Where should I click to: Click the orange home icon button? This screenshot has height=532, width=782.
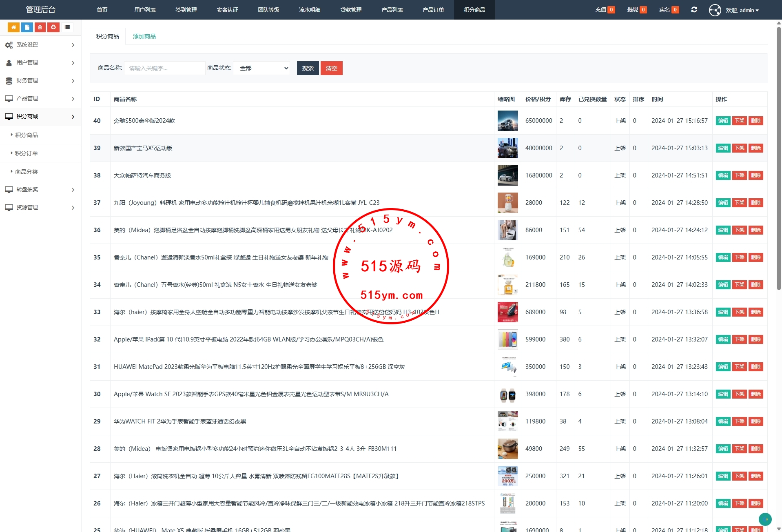[x=13, y=27]
